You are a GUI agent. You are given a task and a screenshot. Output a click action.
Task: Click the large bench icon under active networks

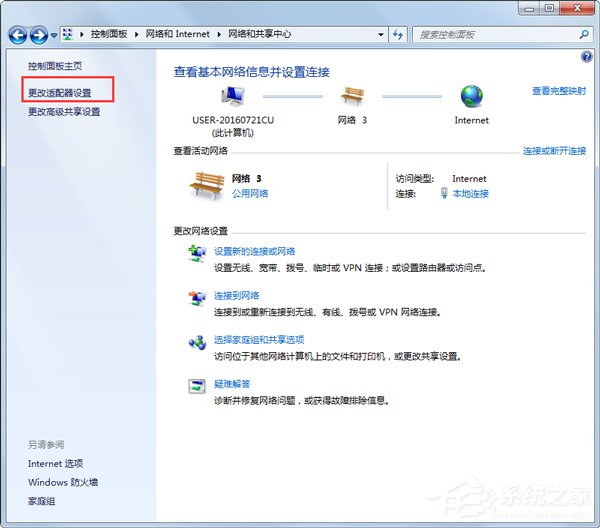point(207,186)
